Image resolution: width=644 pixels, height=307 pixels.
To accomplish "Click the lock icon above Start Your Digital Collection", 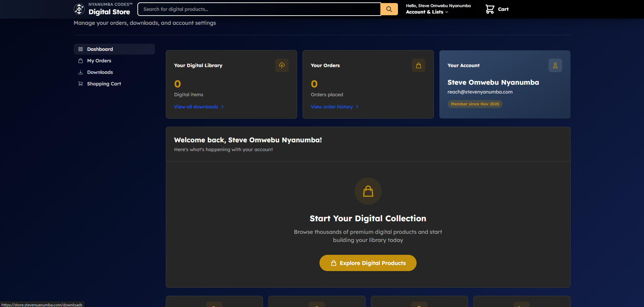I will tap(368, 191).
